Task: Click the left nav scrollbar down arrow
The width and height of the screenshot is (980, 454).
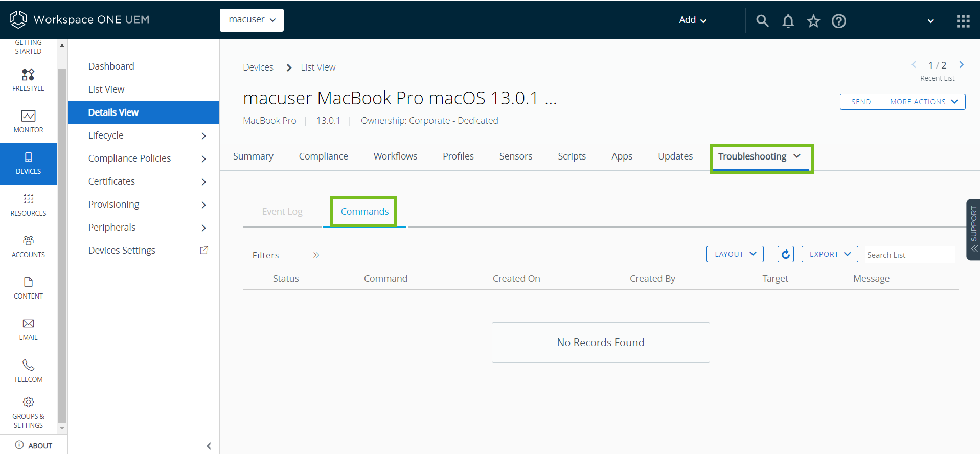Action: 62,428
